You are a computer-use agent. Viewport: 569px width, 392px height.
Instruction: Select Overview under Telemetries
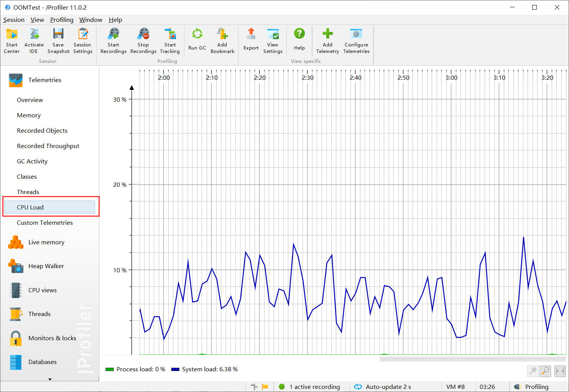pos(30,100)
